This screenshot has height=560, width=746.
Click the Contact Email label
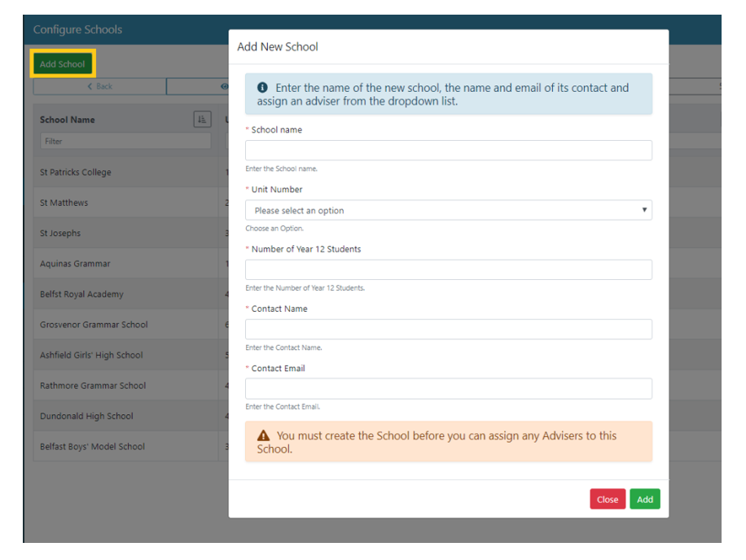(x=279, y=369)
